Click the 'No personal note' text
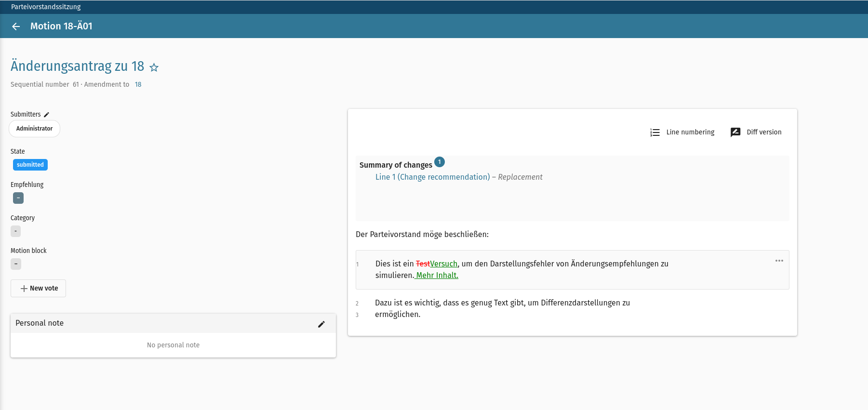Viewport: 868px width, 410px height. tap(173, 345)
